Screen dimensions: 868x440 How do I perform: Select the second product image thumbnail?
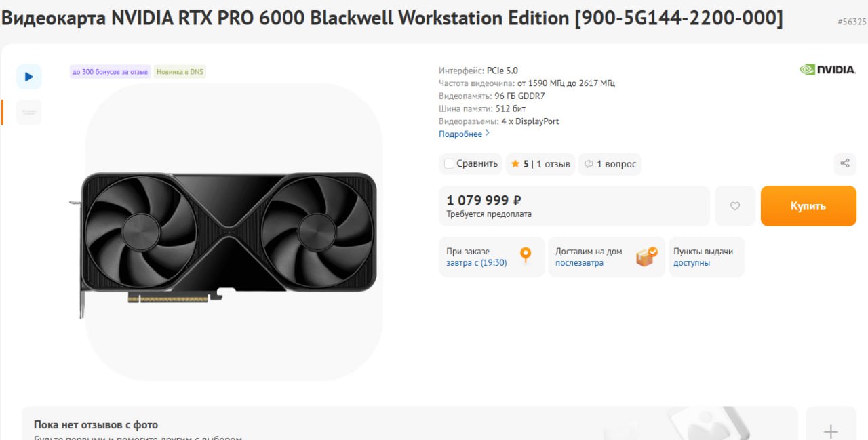28,112
